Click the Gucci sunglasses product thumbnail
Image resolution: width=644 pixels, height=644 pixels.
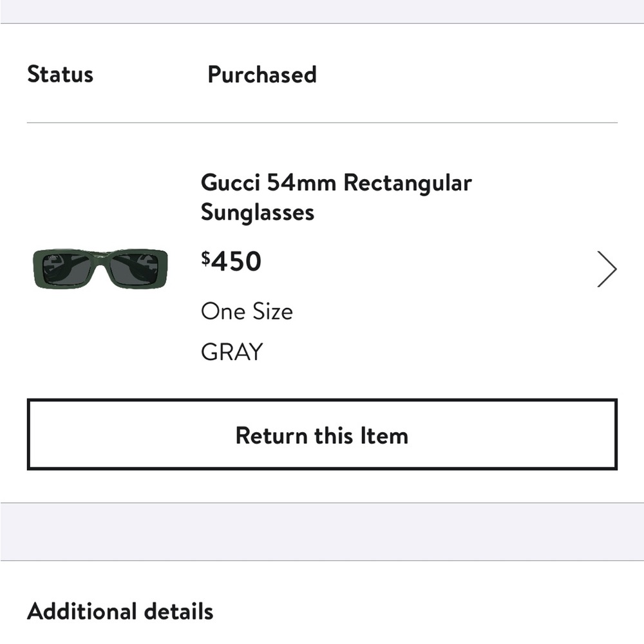[x=101, y=268]
